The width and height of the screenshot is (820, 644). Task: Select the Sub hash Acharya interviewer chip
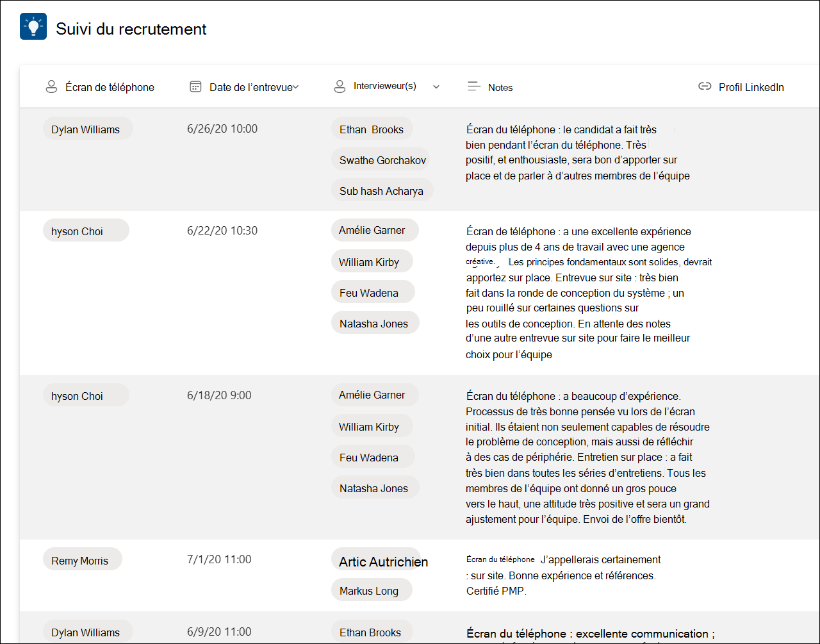click(x=382, y=190)
